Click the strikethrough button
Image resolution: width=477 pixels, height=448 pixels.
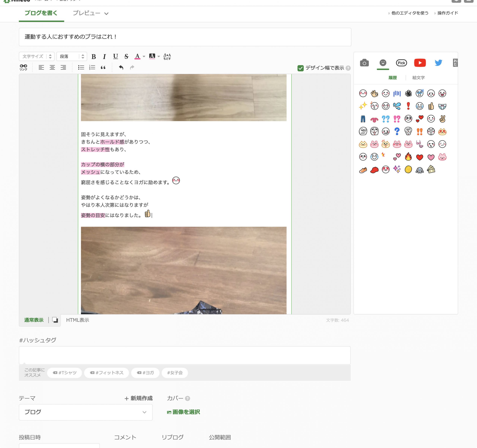pos(127,57)
